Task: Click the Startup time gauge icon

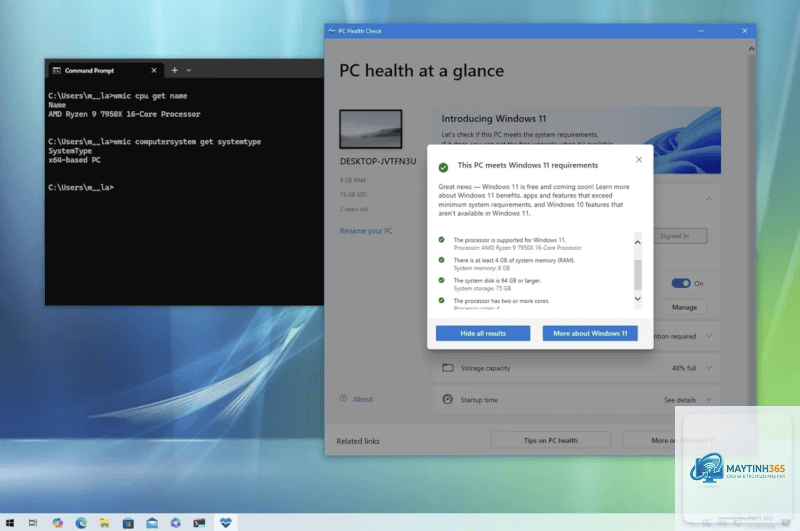Action: (x=447, y=399)
